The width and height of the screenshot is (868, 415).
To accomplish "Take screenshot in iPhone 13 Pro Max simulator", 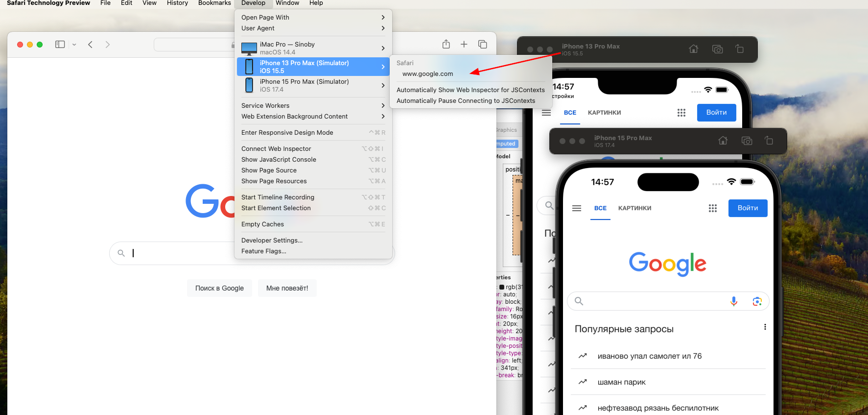I will tap(717, 49).
